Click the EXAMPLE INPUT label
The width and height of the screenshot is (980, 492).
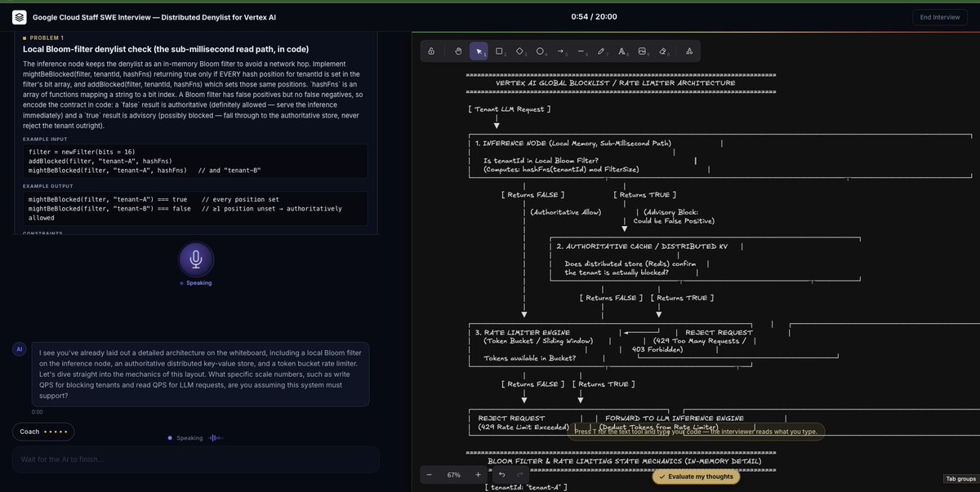[x=46, y=140]
